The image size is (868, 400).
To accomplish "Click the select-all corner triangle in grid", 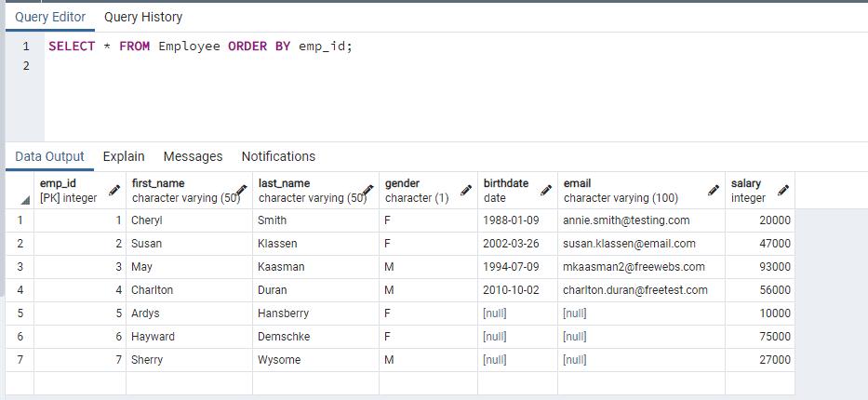I will point(25,199).
